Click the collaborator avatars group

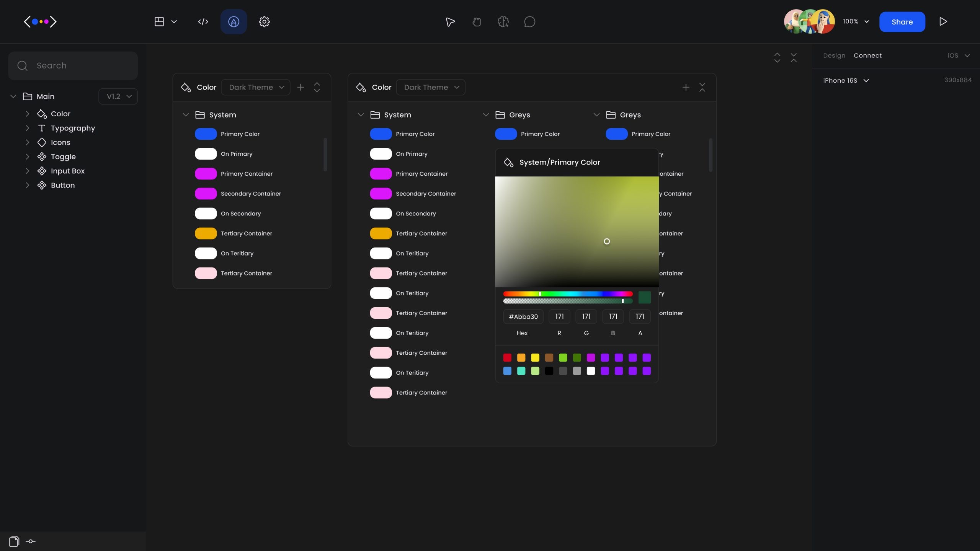click(x=809, y=21)
